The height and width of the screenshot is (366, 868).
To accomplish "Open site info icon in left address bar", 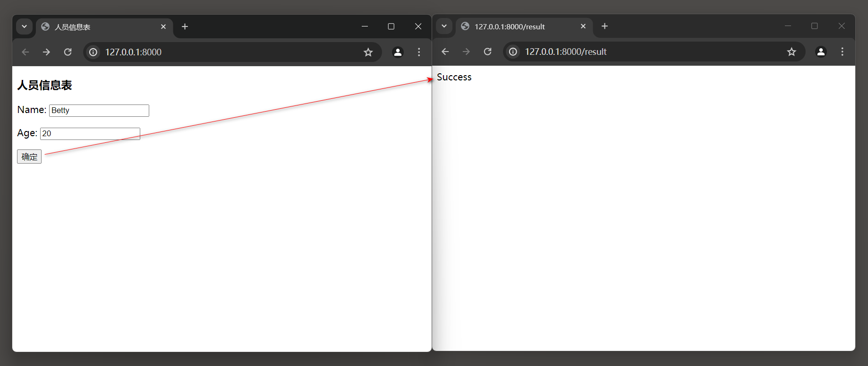I will pyautogui.click(x=94, y=52).
